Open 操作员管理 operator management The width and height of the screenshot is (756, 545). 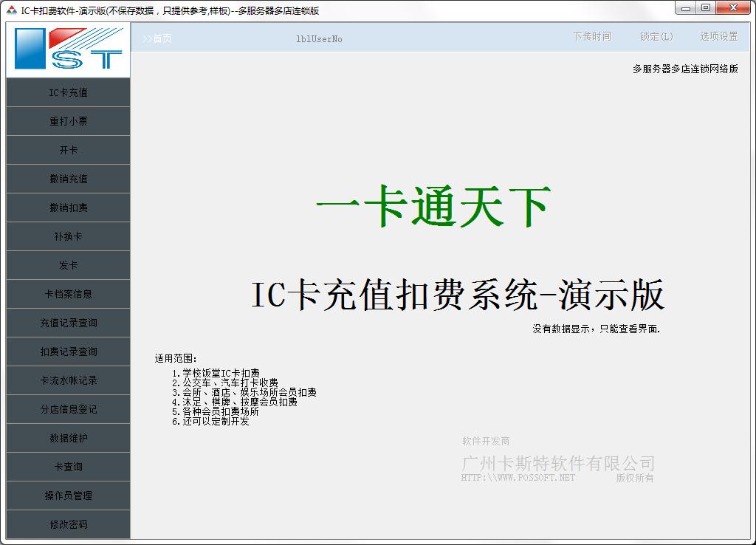point(68,496)
